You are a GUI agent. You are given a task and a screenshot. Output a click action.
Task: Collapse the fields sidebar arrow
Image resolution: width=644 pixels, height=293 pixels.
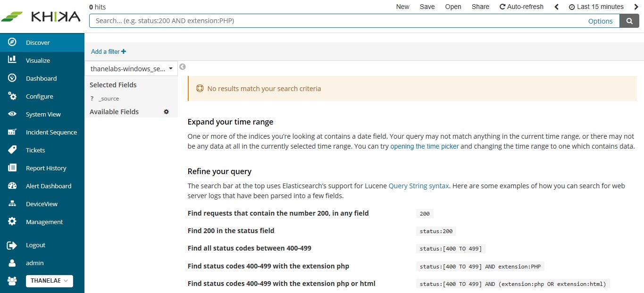(183, 67)
